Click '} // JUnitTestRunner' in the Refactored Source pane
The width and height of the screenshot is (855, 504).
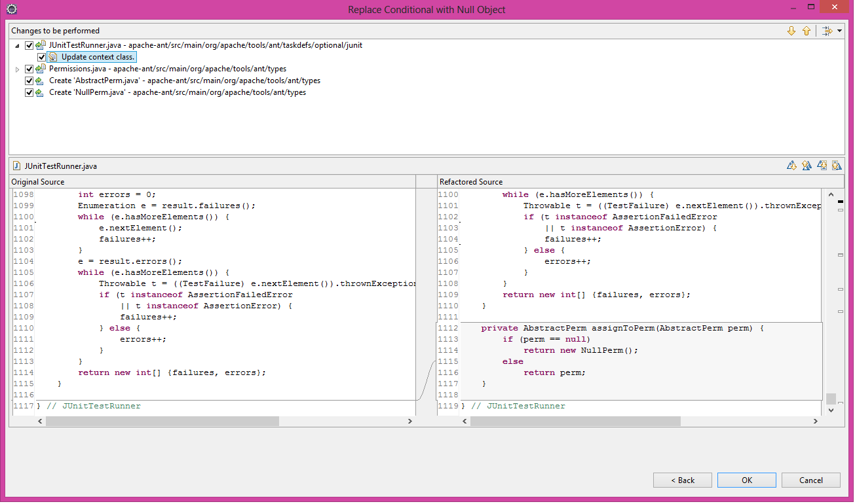tap(513, 406)
